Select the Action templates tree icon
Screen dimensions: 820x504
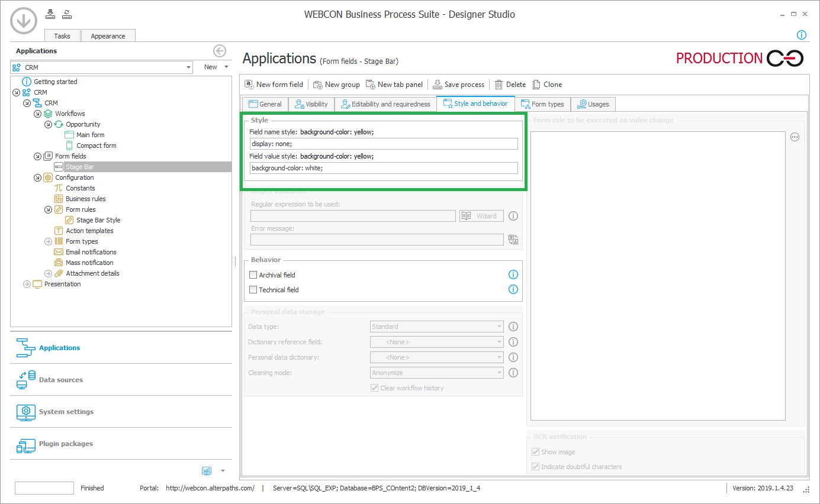(x=59, y=231)
